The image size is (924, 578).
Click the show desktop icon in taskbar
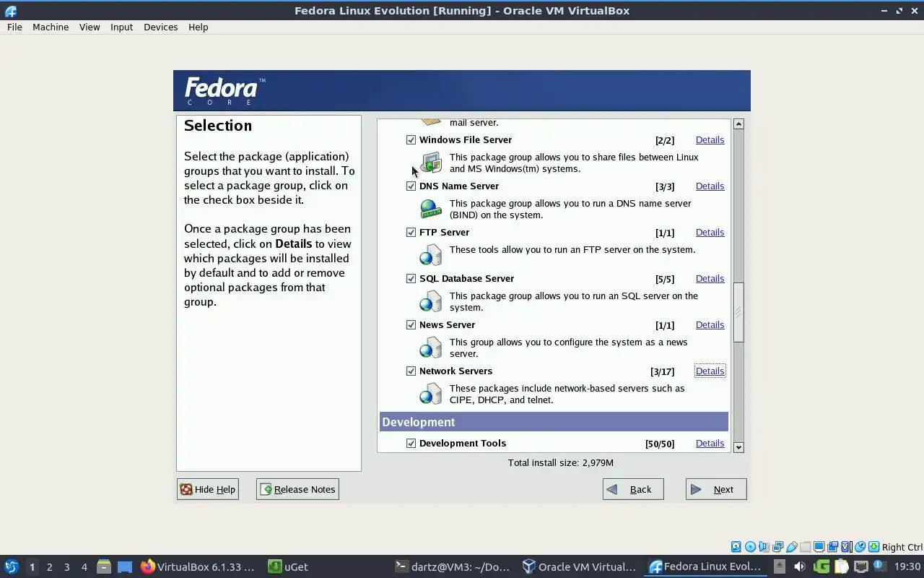tap(125, 567)
